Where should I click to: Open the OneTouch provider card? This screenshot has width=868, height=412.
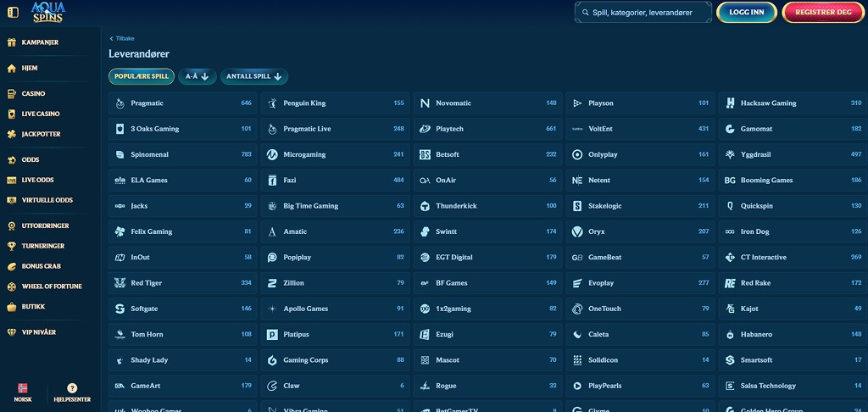(640, 309)
